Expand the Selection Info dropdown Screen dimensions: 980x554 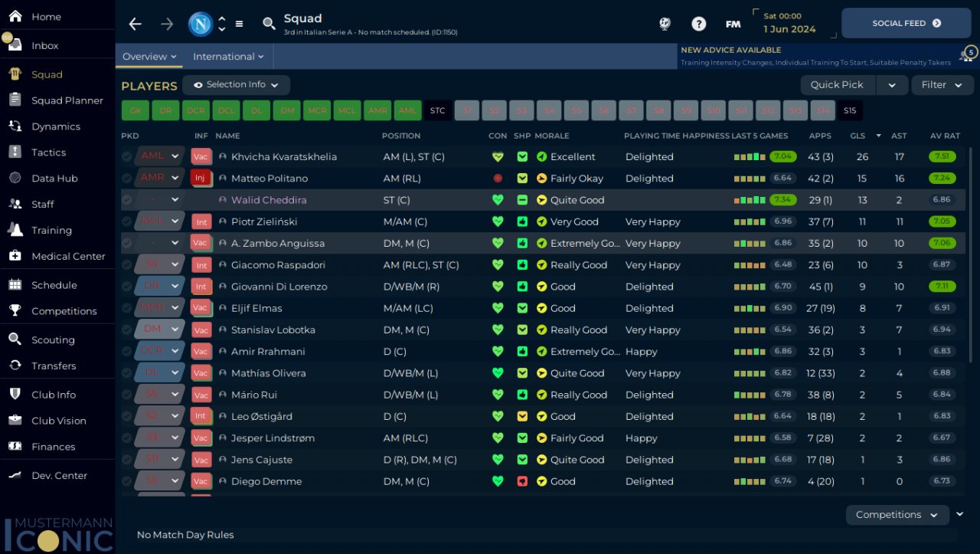pos(236,85)
